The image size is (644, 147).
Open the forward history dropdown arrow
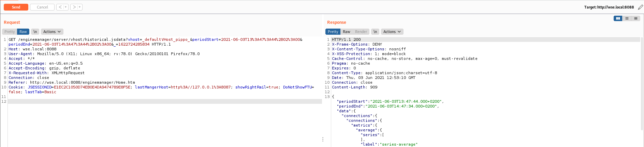pos(80,7)
